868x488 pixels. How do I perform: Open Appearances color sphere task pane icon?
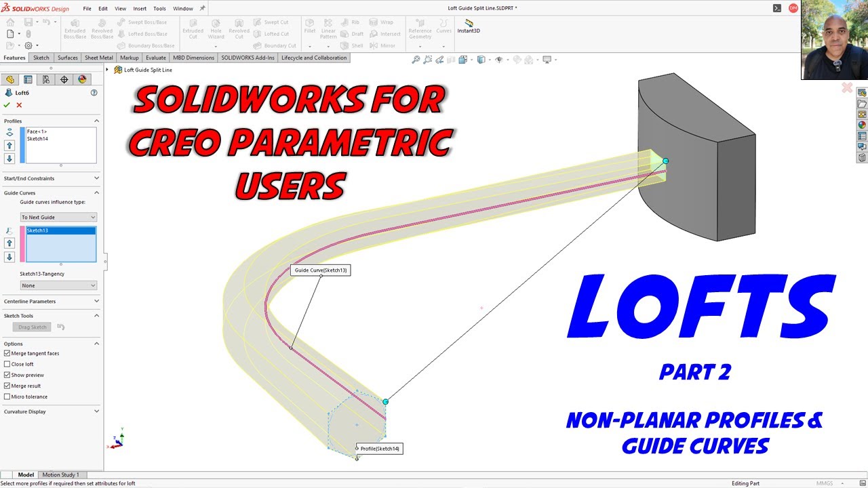click(862, 125)
